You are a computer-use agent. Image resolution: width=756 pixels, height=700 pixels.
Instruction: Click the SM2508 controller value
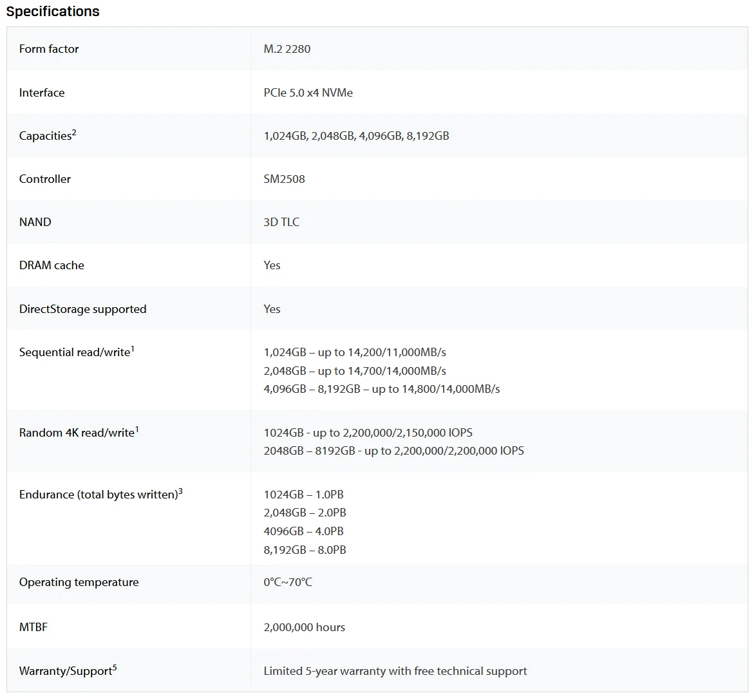click(284, 179)
